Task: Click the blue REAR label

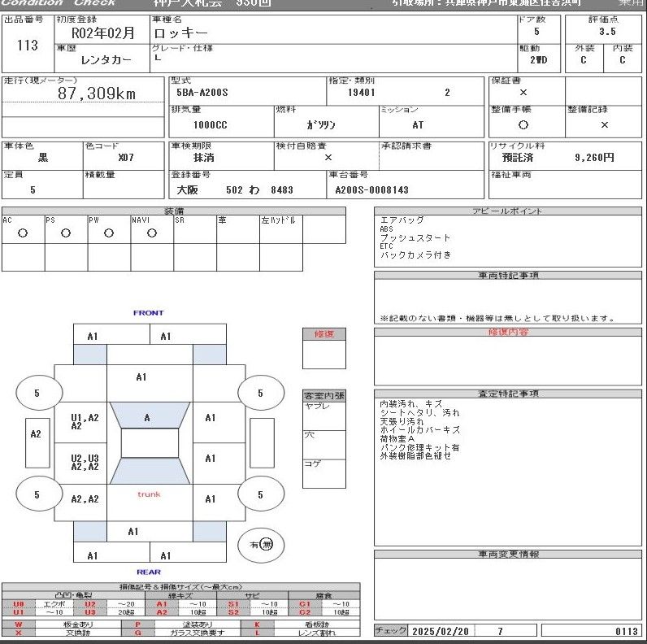Action: coord(149,572)
